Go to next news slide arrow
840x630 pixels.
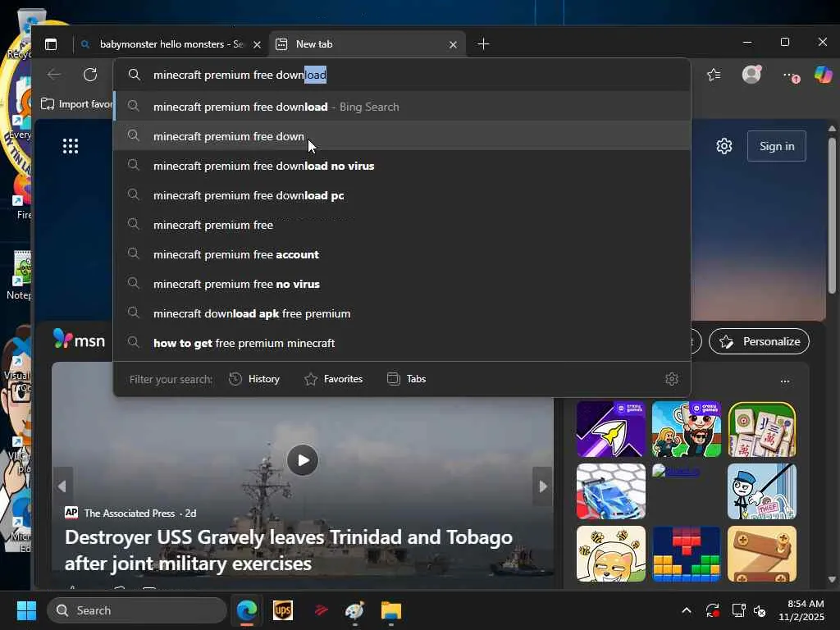(542, 486)
